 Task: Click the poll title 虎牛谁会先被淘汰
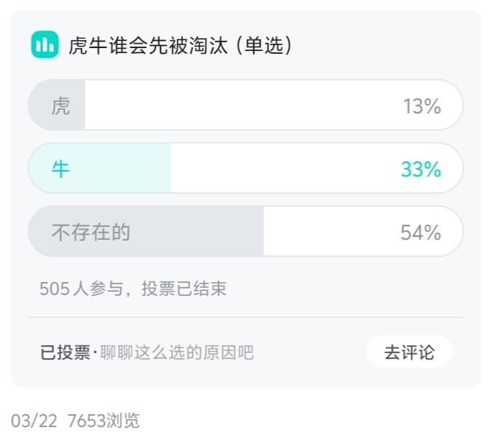pyautogui.click(x=148, y=45)
